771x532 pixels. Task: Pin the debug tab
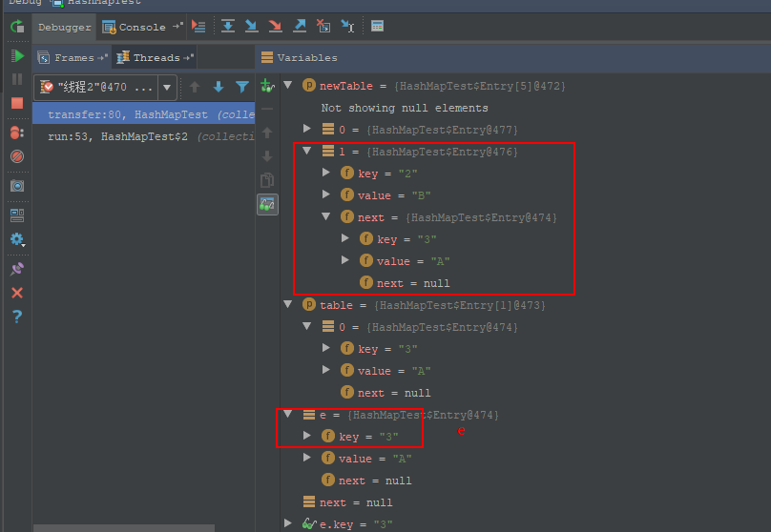[17, 269]
